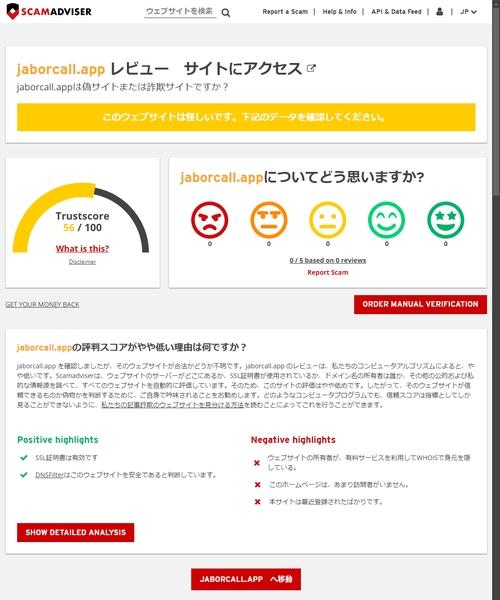Click このホームページは、あまり訪問者がいません line
The width and height of the screenshot is (500, 600).
(339, 484)
